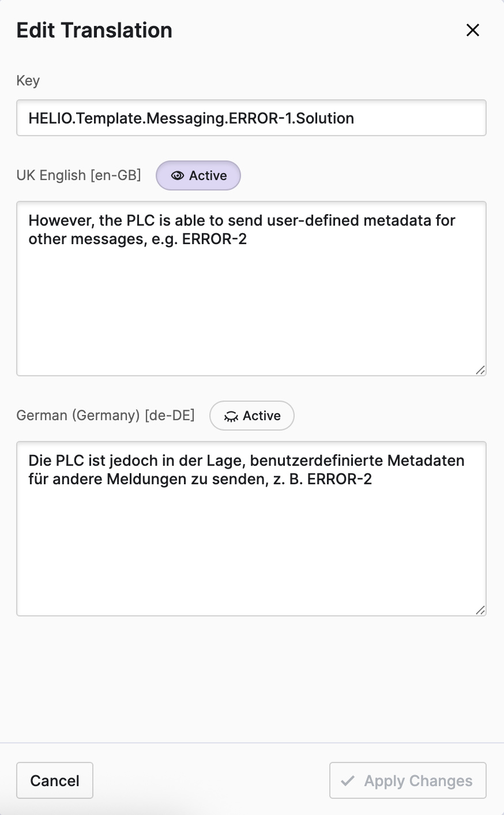Click the 'German (Germany) [de-DE]' label
The image size is (504, 815).
click(106, 415)
